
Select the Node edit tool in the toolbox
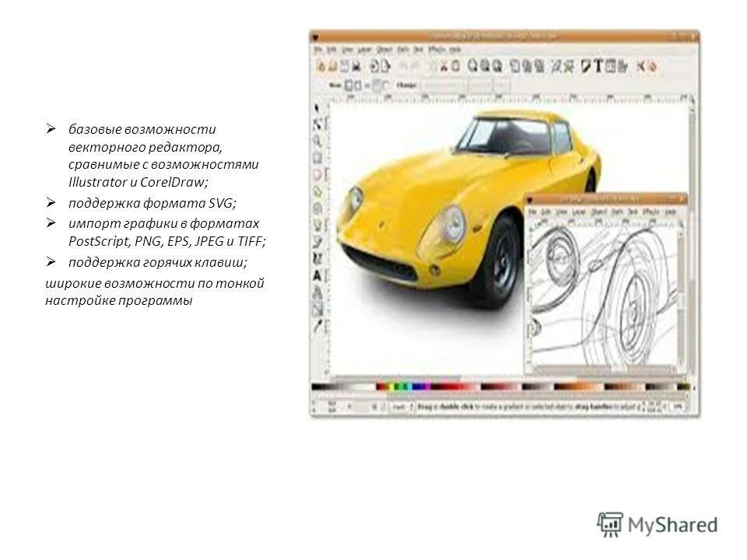pyautogui.click(x=317, y=124)
